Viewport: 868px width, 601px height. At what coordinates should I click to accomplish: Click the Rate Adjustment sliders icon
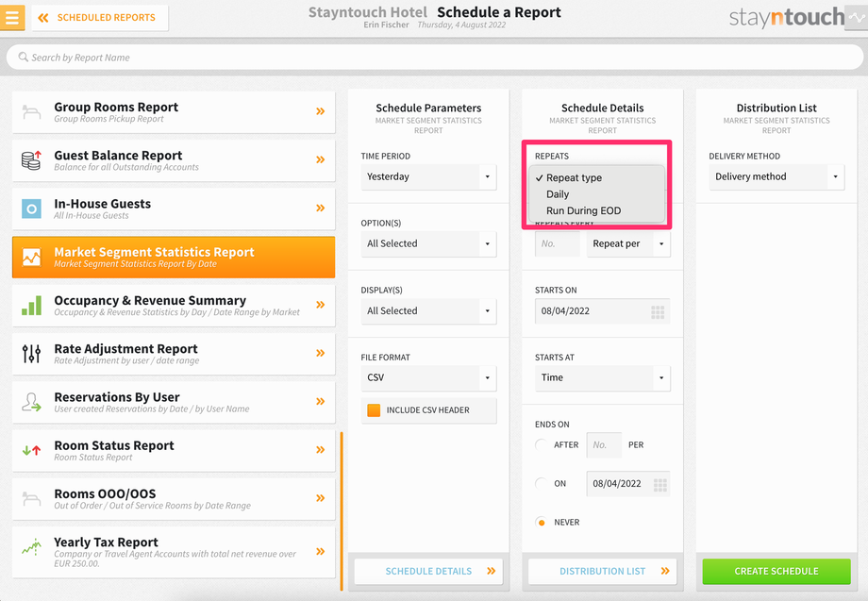click(x=31, y=354)
